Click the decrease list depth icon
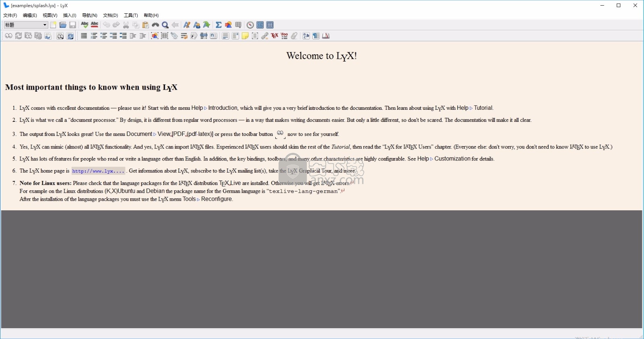Image resolution: width=644 pixels, height=339 pixels. (142, 36)
